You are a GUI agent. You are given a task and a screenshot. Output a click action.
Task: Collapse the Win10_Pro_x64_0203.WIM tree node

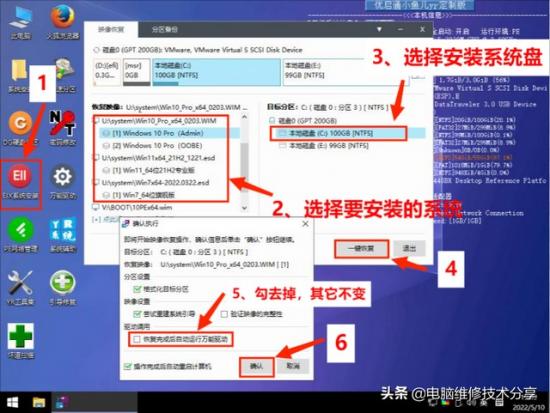coord(95,121)
